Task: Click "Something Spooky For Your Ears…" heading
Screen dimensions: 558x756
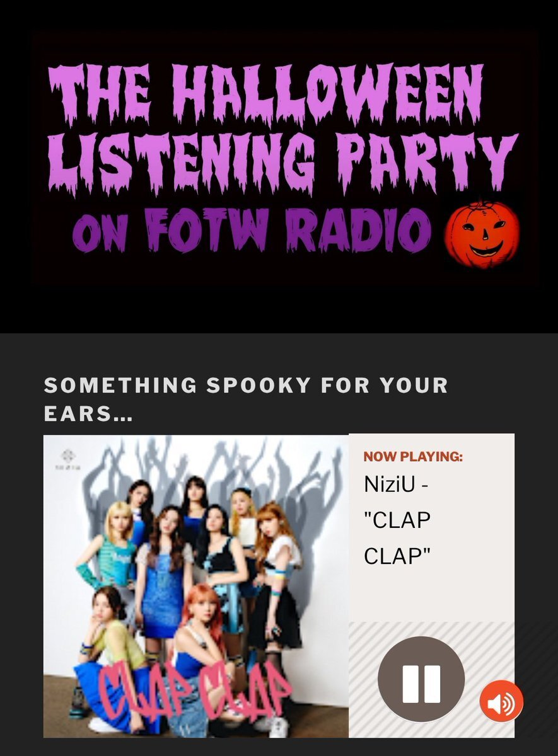Action: pyautogui.click(x=246, y=399)
